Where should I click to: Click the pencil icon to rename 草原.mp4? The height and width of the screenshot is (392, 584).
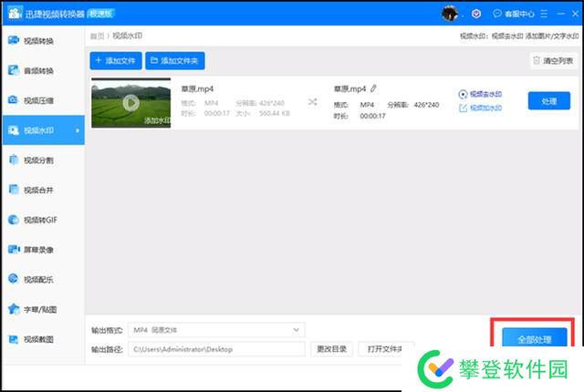click(x=373, y=88)
